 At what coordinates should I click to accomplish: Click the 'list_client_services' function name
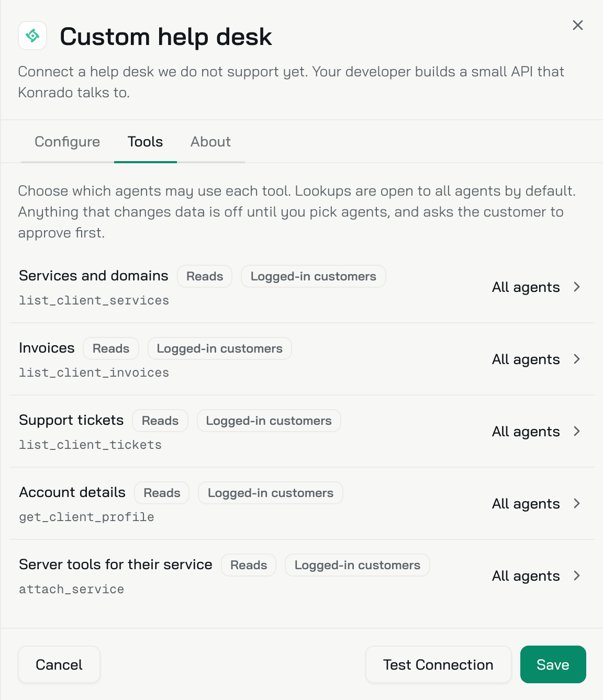pyautogui.click(x=94, y=300)
